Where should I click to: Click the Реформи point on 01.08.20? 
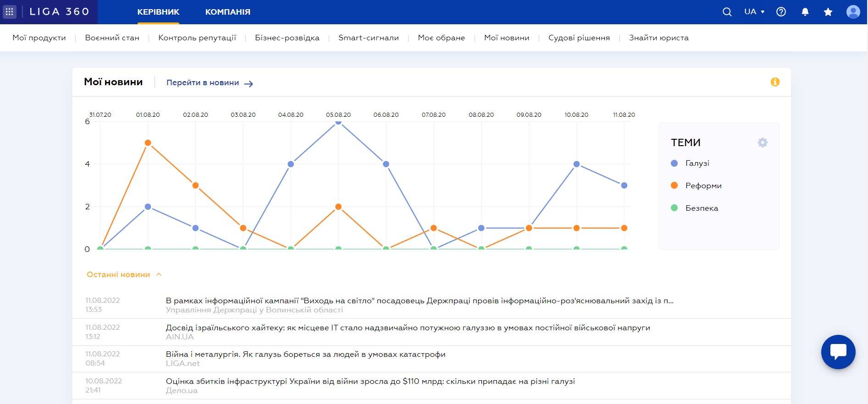148,143
